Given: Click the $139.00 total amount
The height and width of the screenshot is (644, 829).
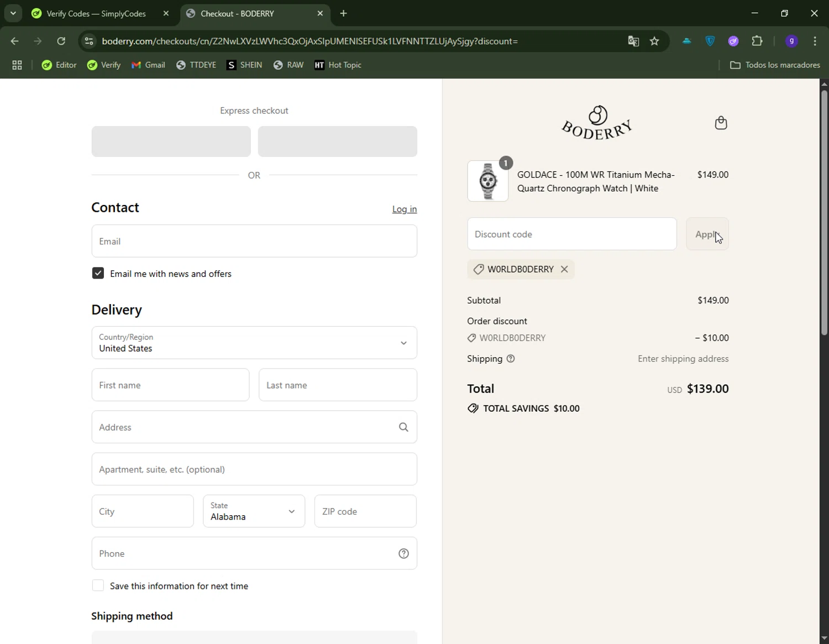Looking at the screenshot, I should [708, 389].
